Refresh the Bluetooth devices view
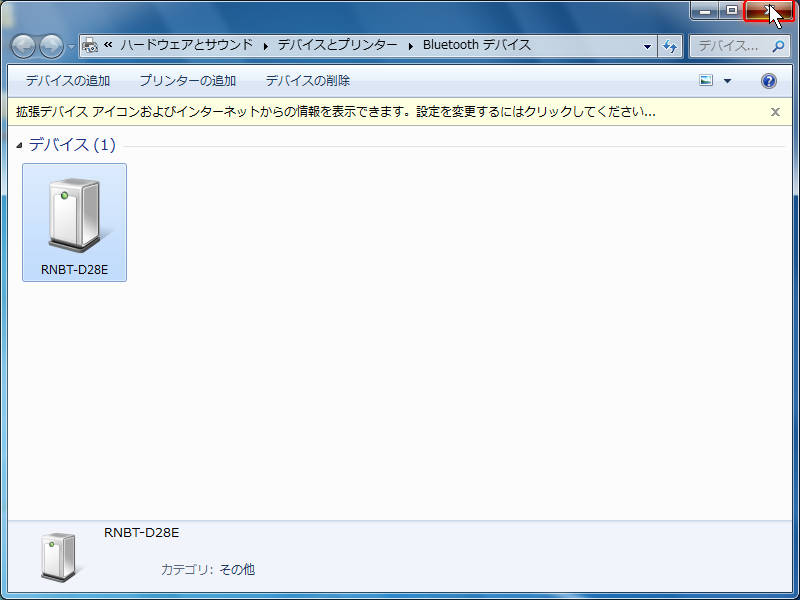Viewport: 800px width, 600px height. [x=670, y=46]
